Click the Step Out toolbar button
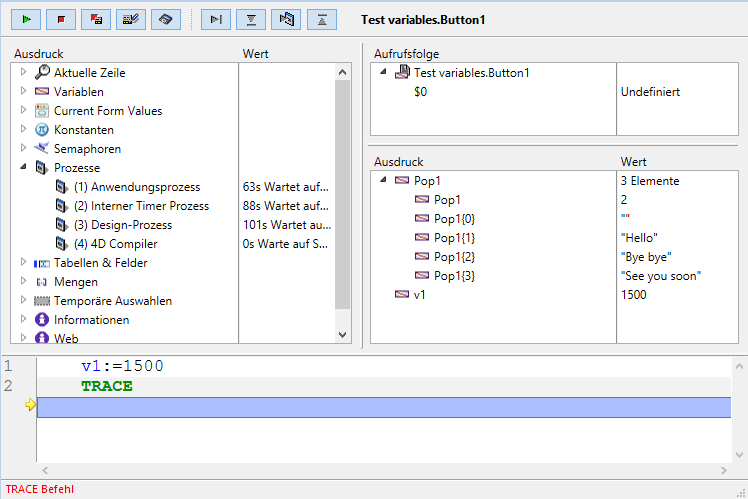This screenshot has width=748, height=499. [321, 18]
